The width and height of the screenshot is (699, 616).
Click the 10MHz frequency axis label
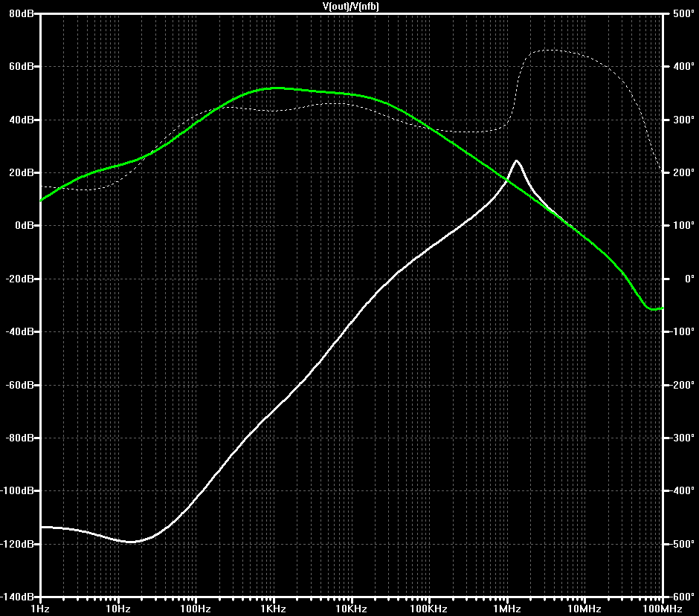pyautogui.click(x=584, y=609)
